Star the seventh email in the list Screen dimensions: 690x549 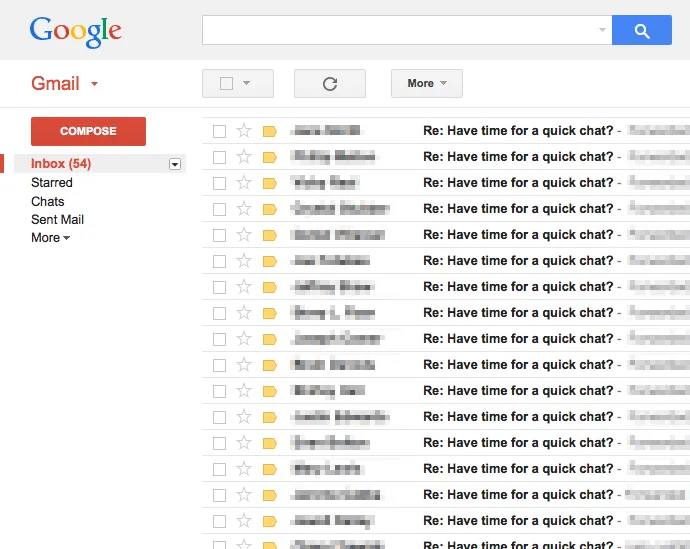(244, 287)
